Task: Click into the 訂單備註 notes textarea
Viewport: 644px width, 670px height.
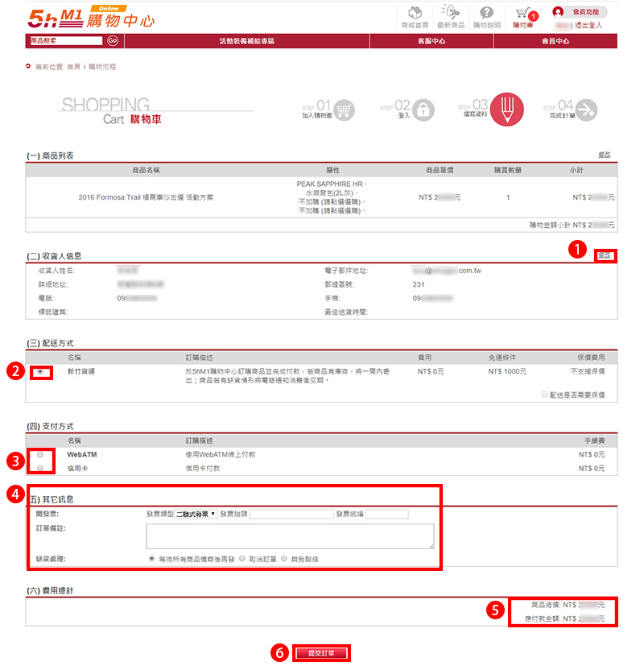Action: (290, 536)
